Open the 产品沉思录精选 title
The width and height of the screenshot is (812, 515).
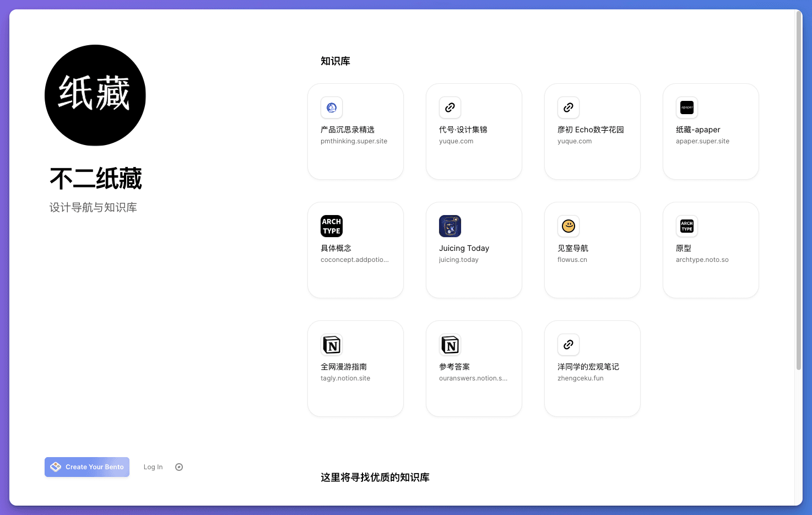[x=348, y=130]
